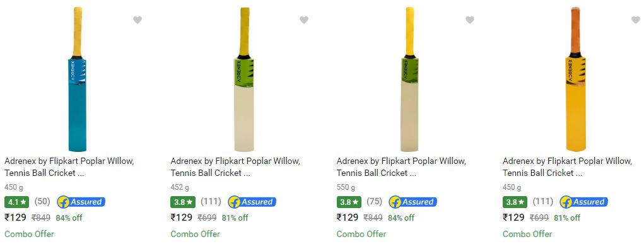Wishlist the blue Adrenex bat with heart icon
This screenshot has width=644, height=244.
138,20
